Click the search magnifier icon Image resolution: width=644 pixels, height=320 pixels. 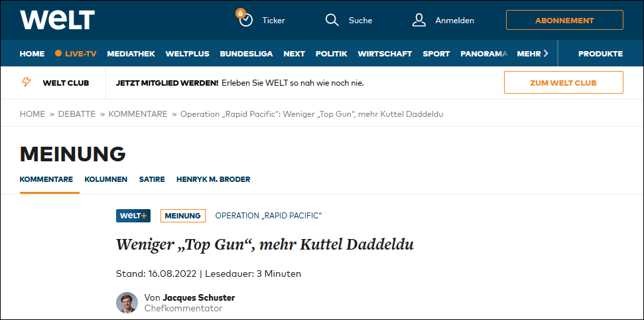click(332, 20)
